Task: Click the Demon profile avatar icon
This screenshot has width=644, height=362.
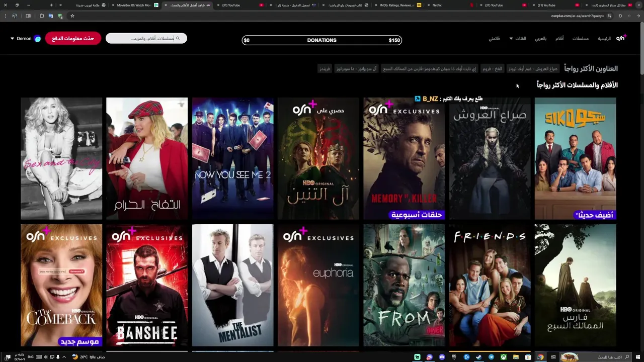Action: pos(37,38)
